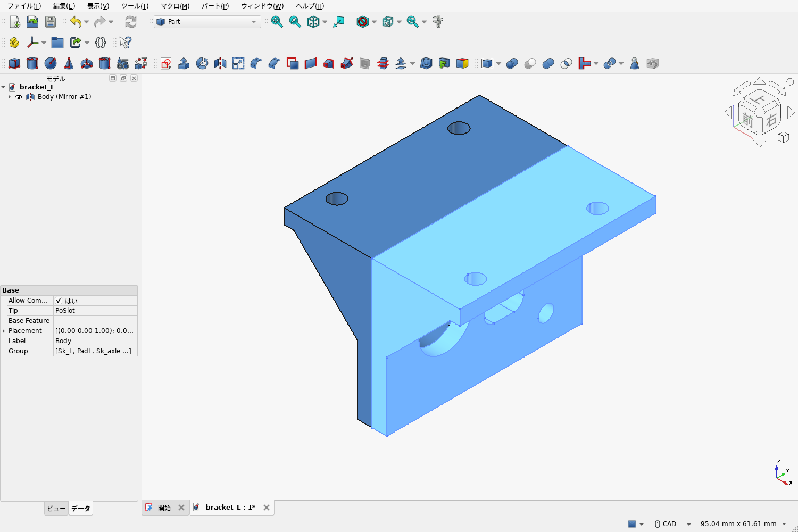The image size is (798, 532).
Task: Select the Thickness tool
Action: tap(426, 64)
